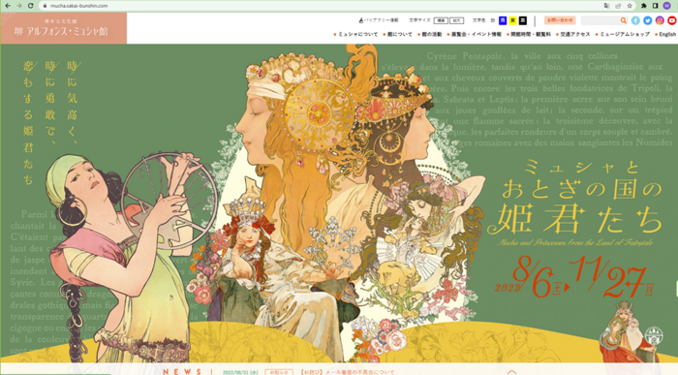The height and width of the screenshot is (375, 678).
Task: Click the site search input field
Action: coord(600,20)
